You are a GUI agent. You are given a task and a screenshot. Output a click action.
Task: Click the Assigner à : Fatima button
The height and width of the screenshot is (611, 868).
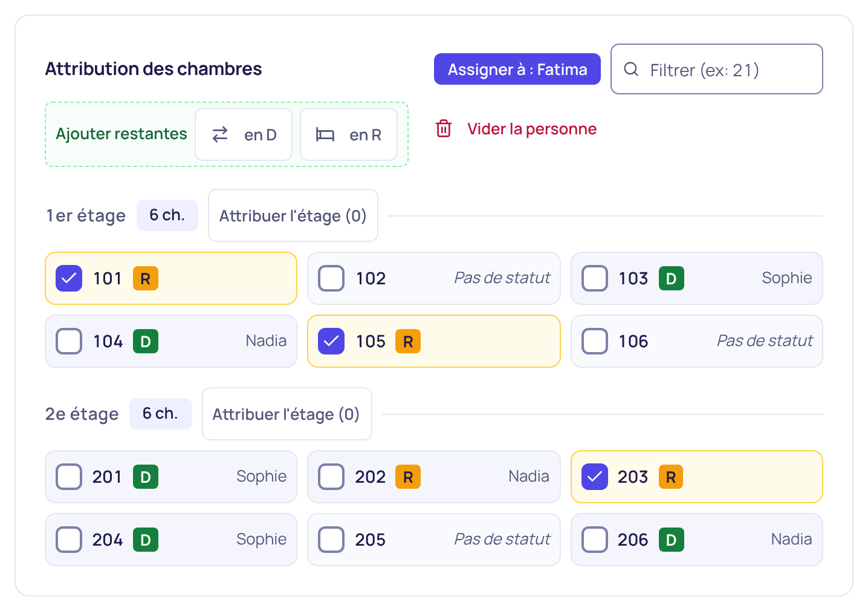[x=517, y=69]
